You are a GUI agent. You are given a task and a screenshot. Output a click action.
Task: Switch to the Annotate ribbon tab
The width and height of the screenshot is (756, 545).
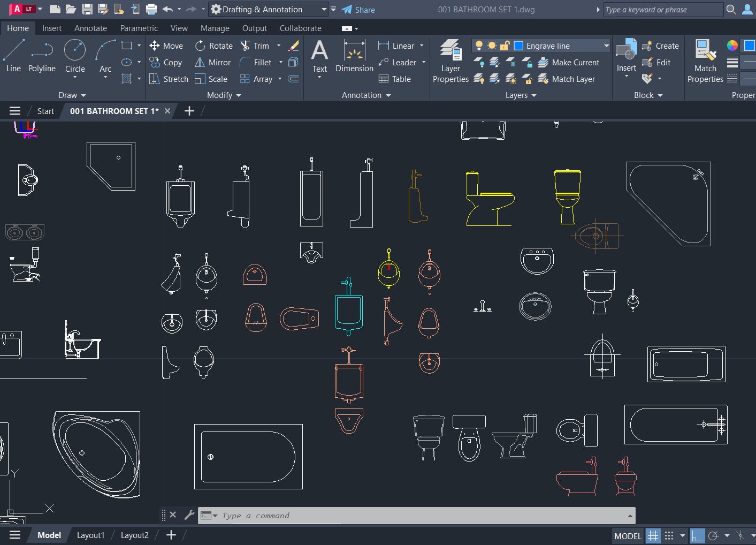point(90,28)
